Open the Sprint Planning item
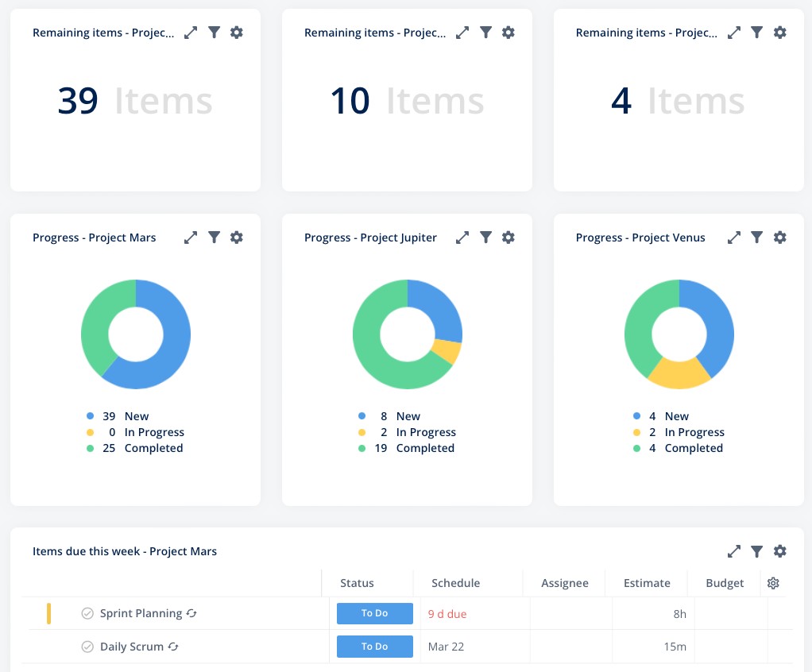812x672 pixels. (141, 613)
